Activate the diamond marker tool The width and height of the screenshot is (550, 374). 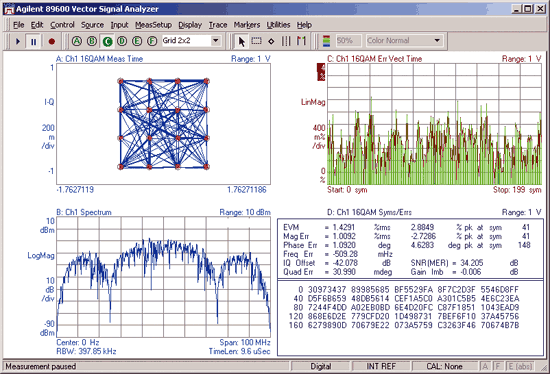coord(271,41)
